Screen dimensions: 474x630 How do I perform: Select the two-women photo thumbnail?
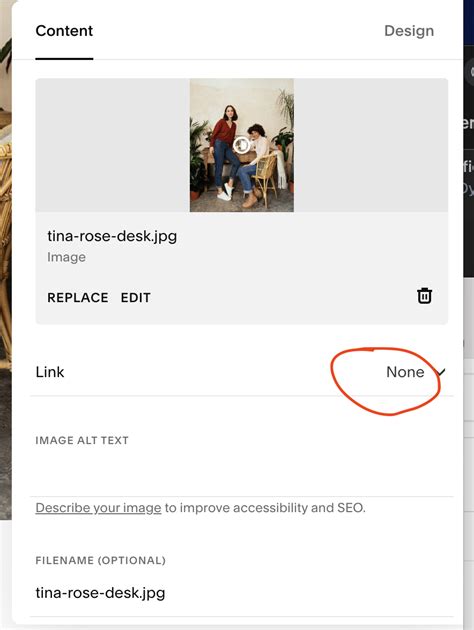pyautogui.click(x=242, y=145)
